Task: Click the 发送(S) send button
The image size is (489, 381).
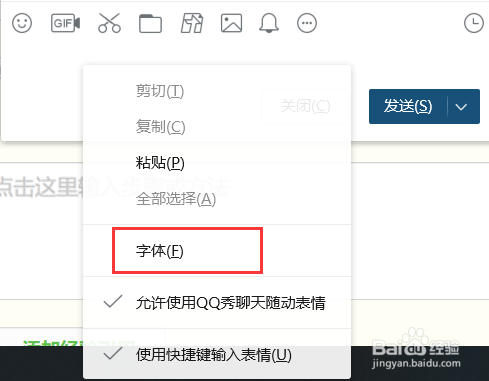Action: click(408, 106)
